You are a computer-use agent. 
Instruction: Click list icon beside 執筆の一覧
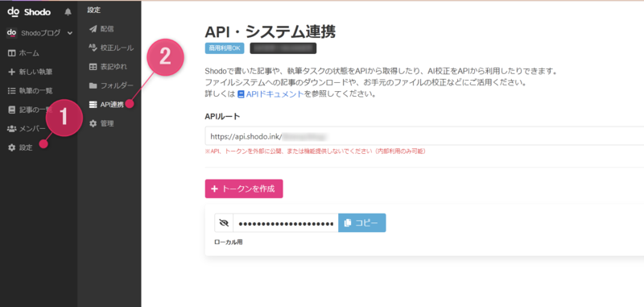coord(11,91)
